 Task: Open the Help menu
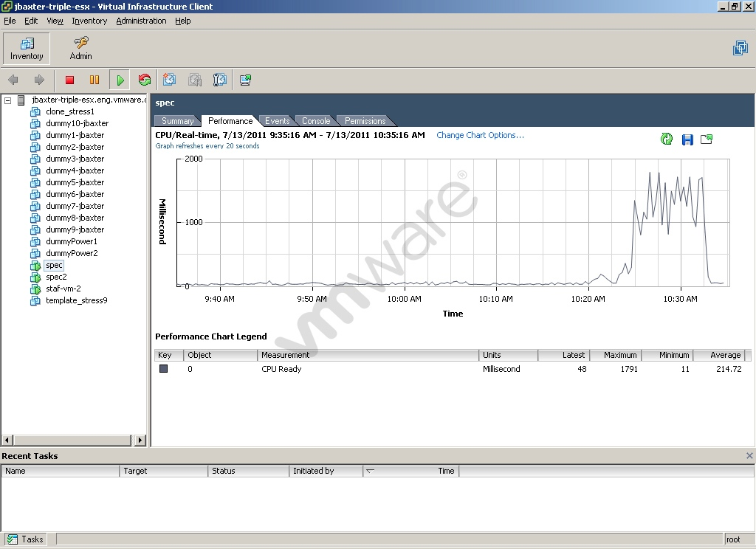tap(183, 21)
